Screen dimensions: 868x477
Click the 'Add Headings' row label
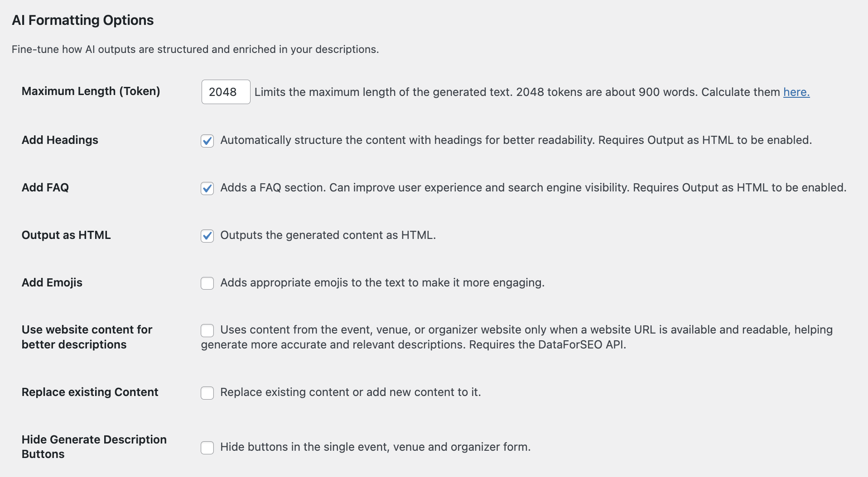click(x=60, y=140)
